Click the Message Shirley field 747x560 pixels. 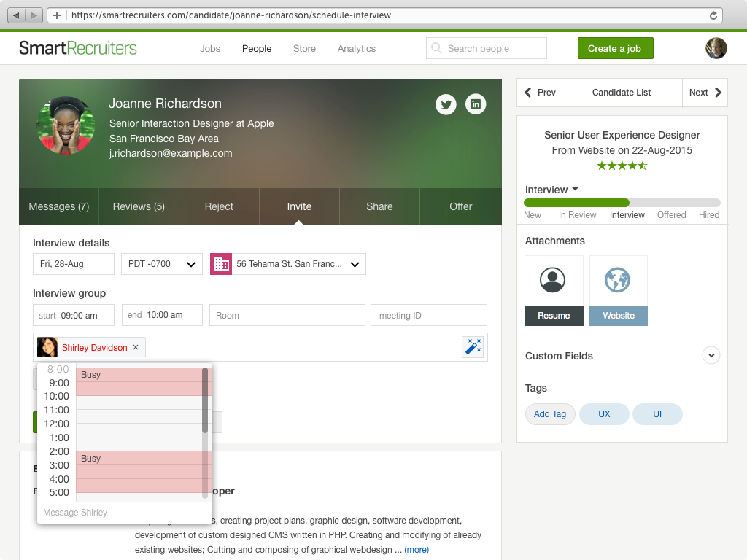(124, 513)
